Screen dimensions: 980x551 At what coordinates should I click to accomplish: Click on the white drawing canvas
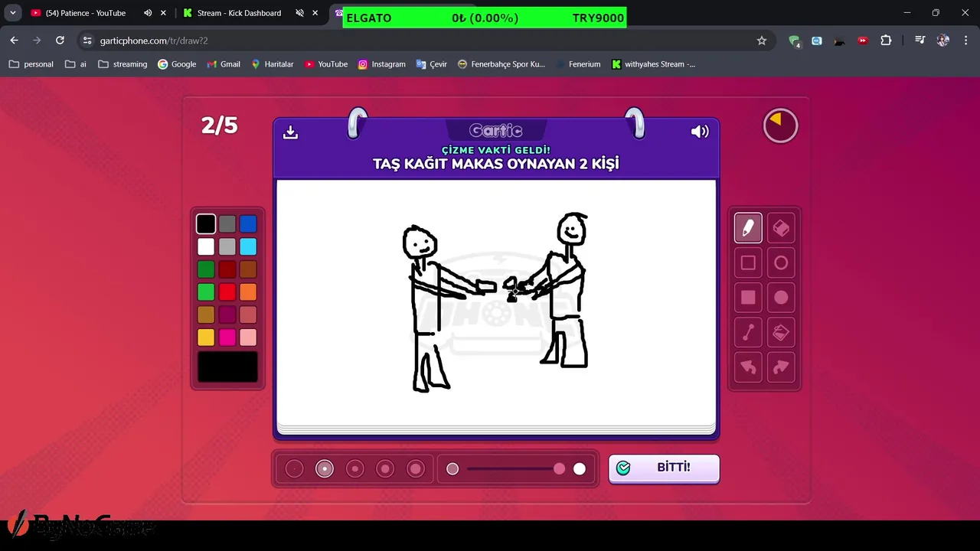coord(496,302)
